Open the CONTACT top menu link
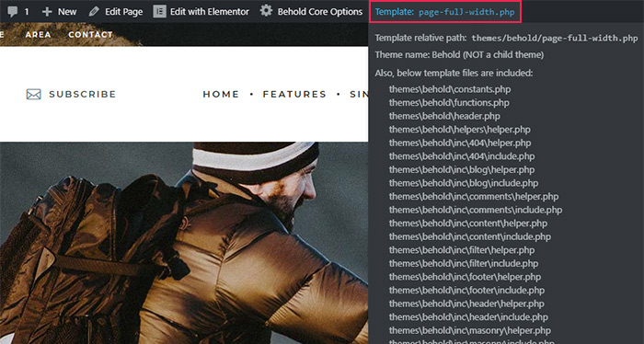This screenshot has width=644, height=344. click(90, 34)
